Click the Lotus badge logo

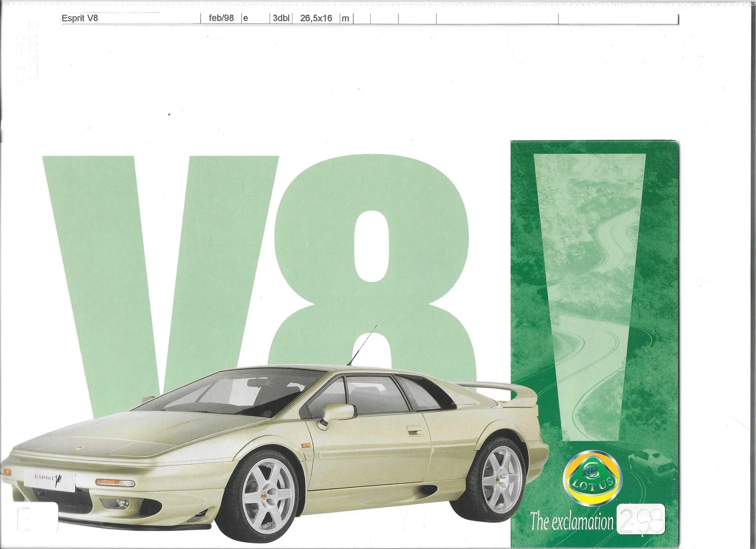pyautogui.click(x=592, y=477)
